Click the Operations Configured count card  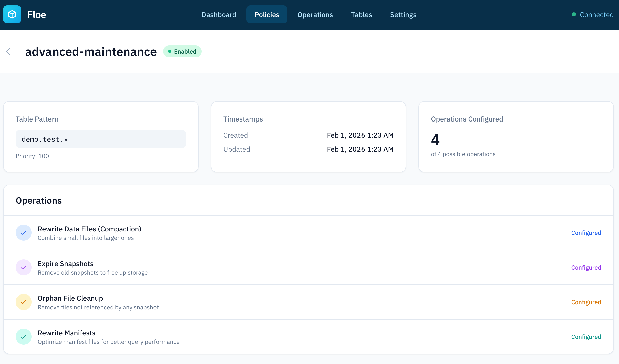516,137
